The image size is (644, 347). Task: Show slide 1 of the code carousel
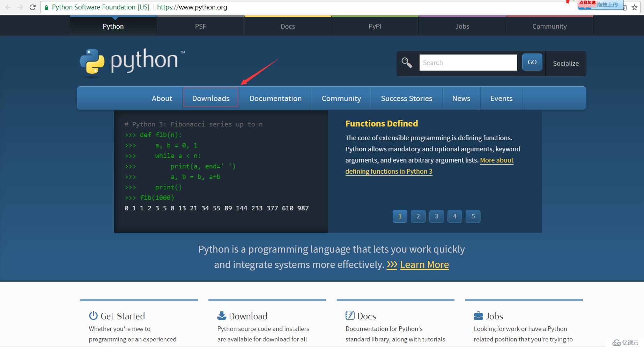pos(400,216)
